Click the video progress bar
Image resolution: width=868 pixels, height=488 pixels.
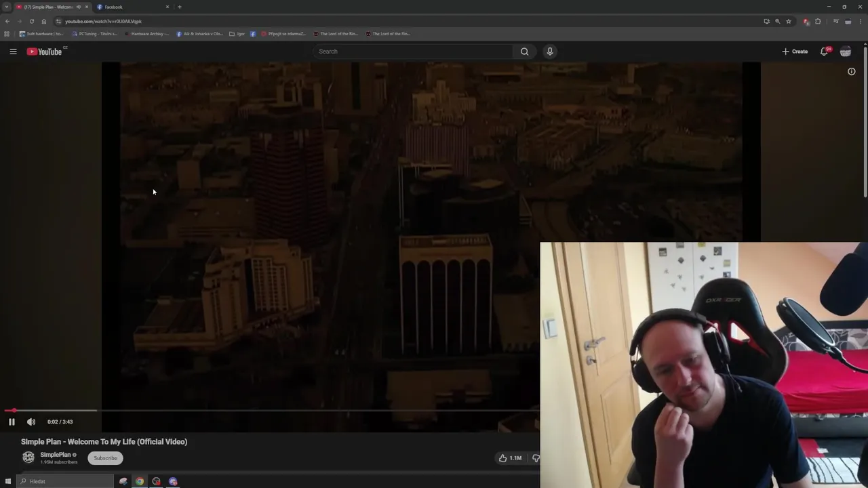tap(271, 411)
